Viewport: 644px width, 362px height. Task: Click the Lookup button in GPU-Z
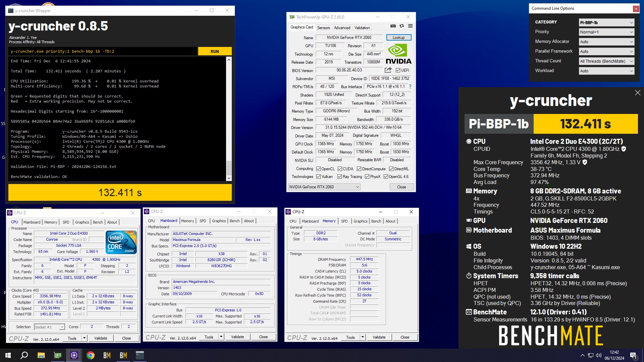click(x=398, y=38)
